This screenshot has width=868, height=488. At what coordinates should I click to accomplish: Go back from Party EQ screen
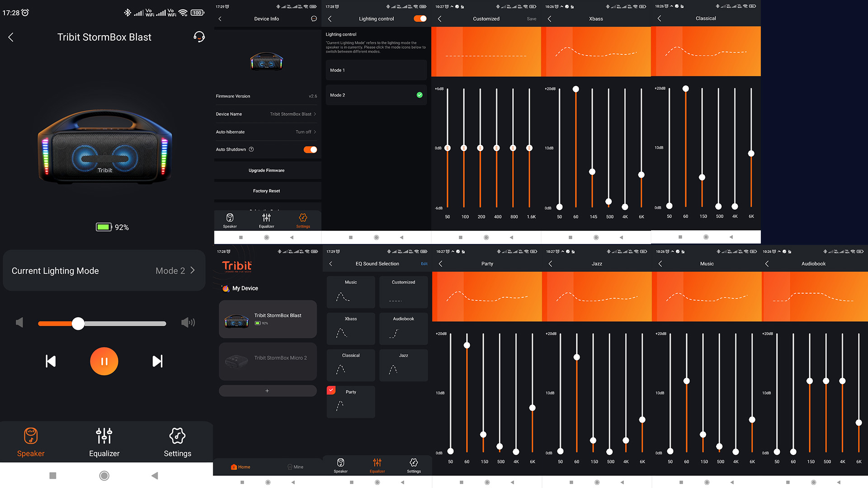tap(441, 263)
